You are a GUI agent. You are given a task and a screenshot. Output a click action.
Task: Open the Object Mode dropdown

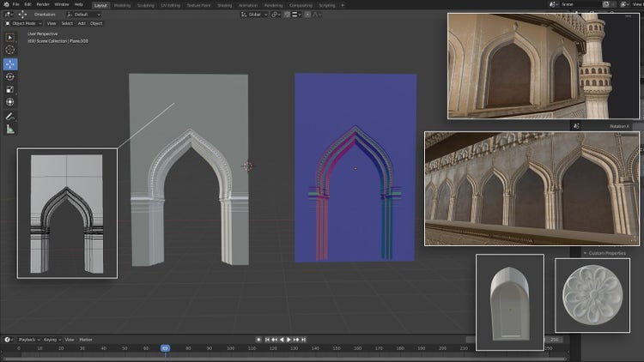point(24,23)
